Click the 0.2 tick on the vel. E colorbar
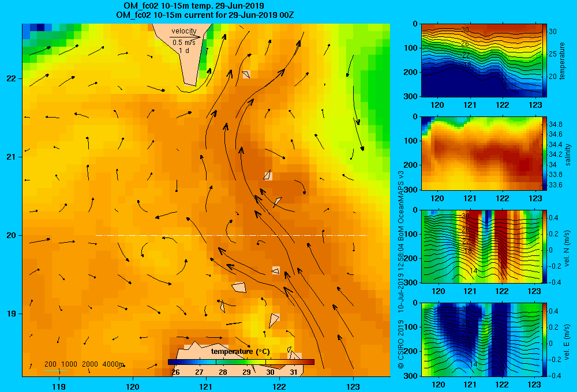 (553, 327)
